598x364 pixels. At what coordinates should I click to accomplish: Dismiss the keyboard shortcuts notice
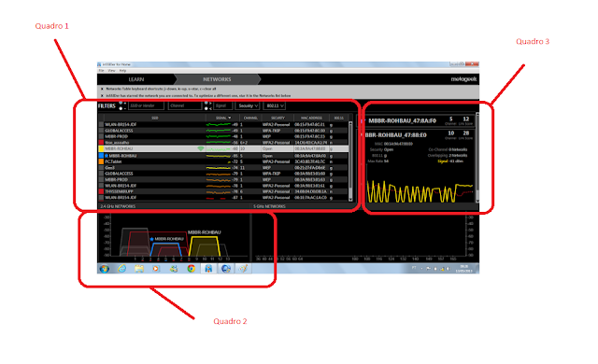click(x=102, y=89)
